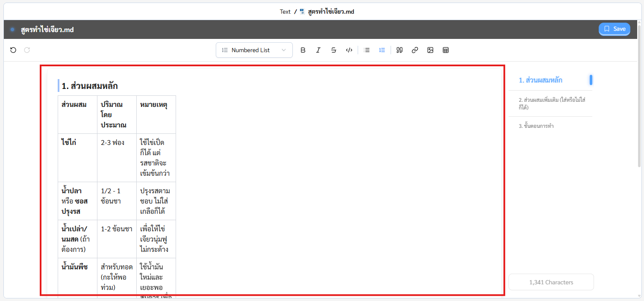Jump to outline item 2. ส่วนผสมเพิ่มเติม
This screenshot has height=301, width=644.
pyautogui.click(x=551, y=103)
